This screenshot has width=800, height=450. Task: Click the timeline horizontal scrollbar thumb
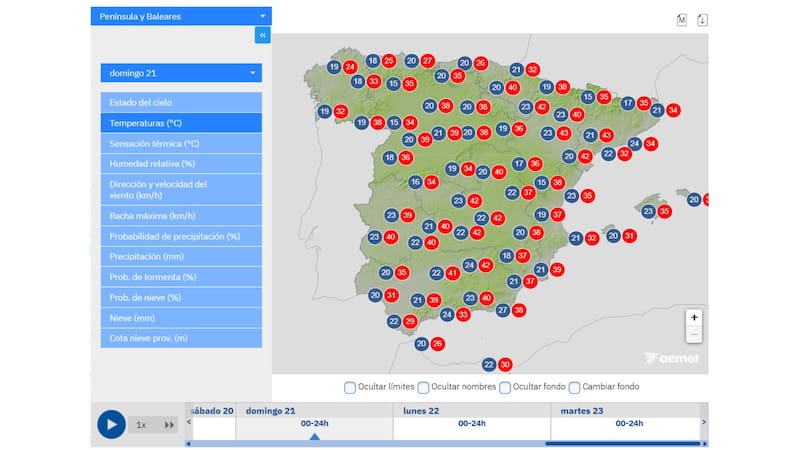[x=623, y=444]
